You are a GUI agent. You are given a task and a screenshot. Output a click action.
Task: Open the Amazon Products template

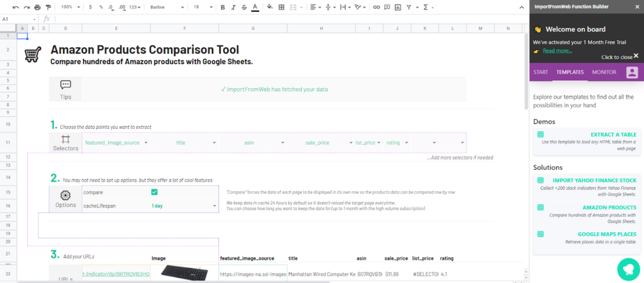[x=608, y=207]
